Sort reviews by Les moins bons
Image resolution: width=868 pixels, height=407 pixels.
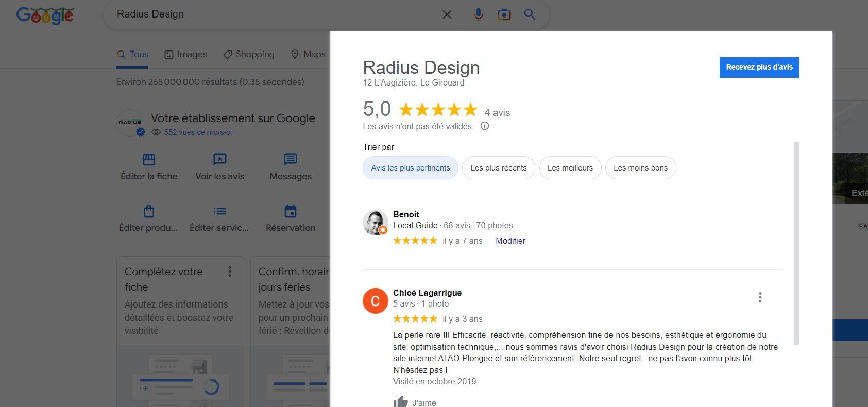tap(641, 168)
